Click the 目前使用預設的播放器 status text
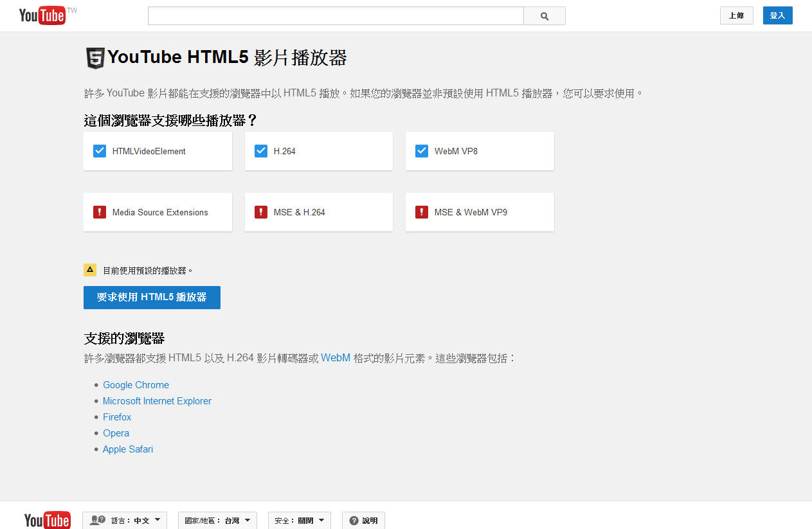 coord(148,271)
